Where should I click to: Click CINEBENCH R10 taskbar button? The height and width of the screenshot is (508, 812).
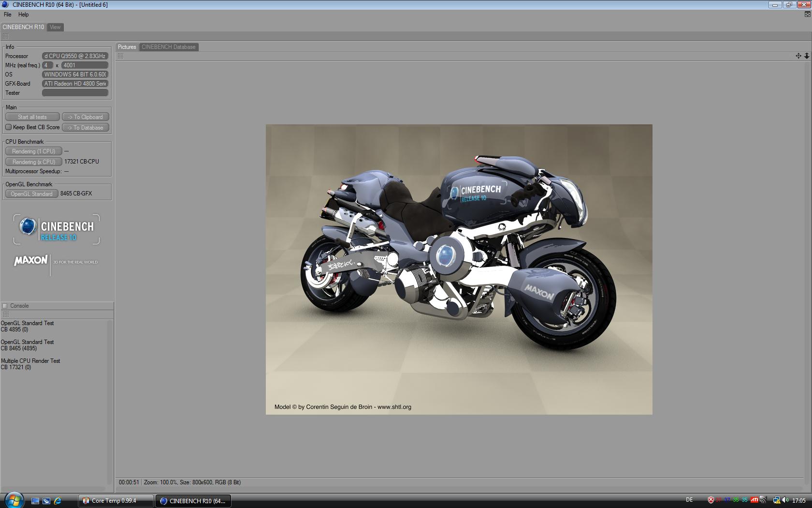(193, 501)
